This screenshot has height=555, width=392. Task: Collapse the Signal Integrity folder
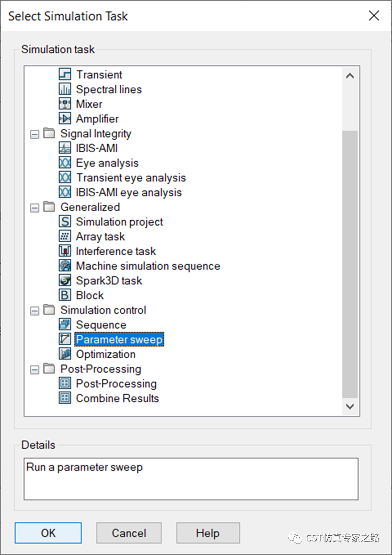(34, 134)
